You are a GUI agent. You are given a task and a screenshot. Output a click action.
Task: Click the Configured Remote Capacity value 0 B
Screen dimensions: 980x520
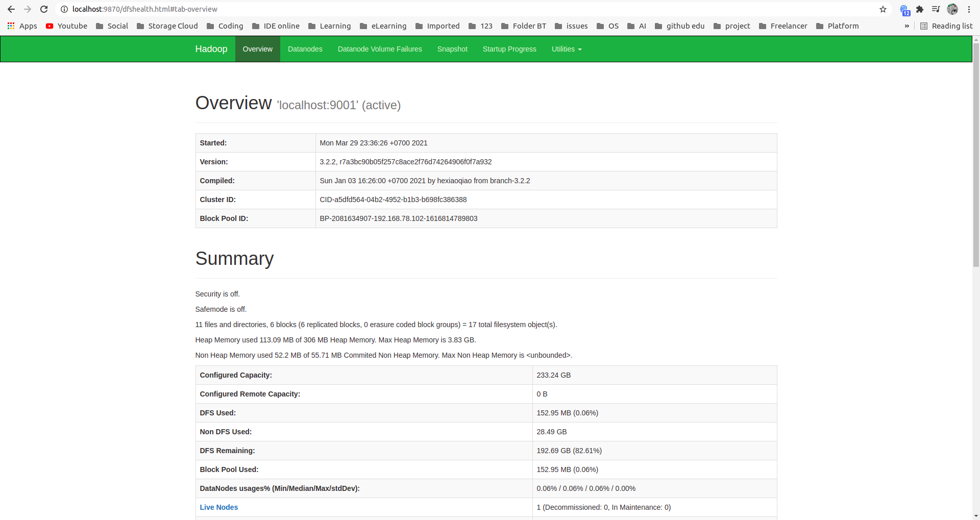pos(542,394)
